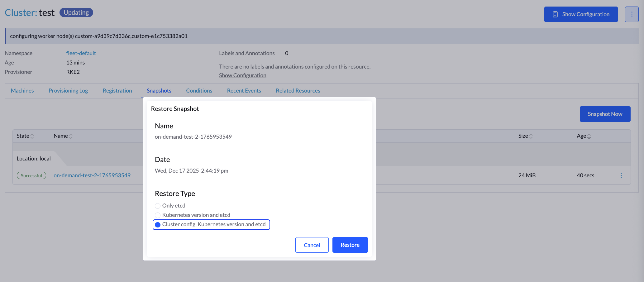Sort snapshots by the State column
The width and height of the screenshot is (644, 282).
25,136
